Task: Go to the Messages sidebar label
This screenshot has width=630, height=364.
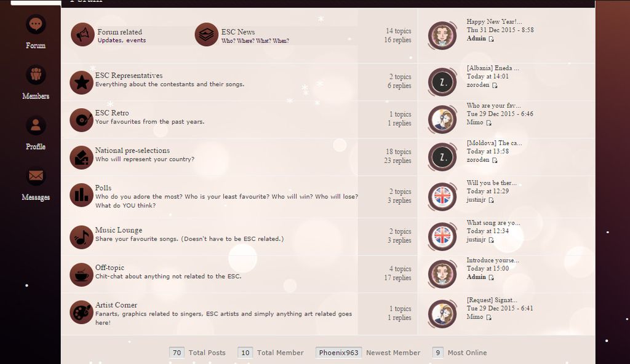Action: point(36,197)
